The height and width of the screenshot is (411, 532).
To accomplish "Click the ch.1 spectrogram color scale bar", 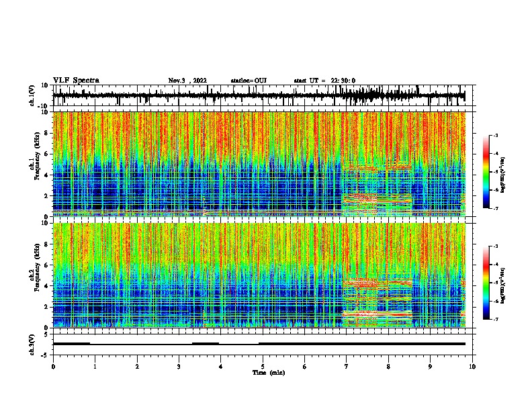I will pos(486,172).
